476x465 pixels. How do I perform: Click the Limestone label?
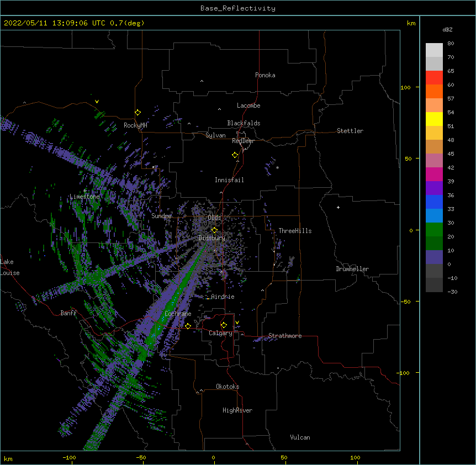pos(84,197)
